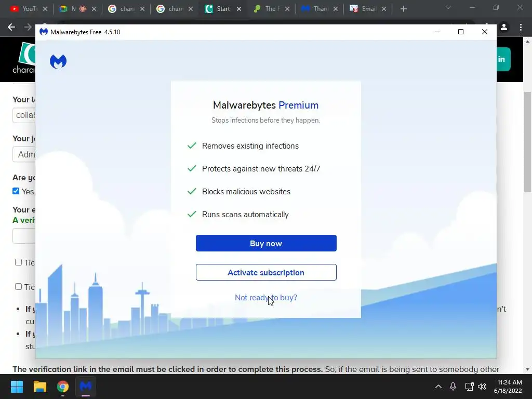This screenshot has width=532, height=399.
Task: Click Activate subscription button
Action: coord(266,272)
